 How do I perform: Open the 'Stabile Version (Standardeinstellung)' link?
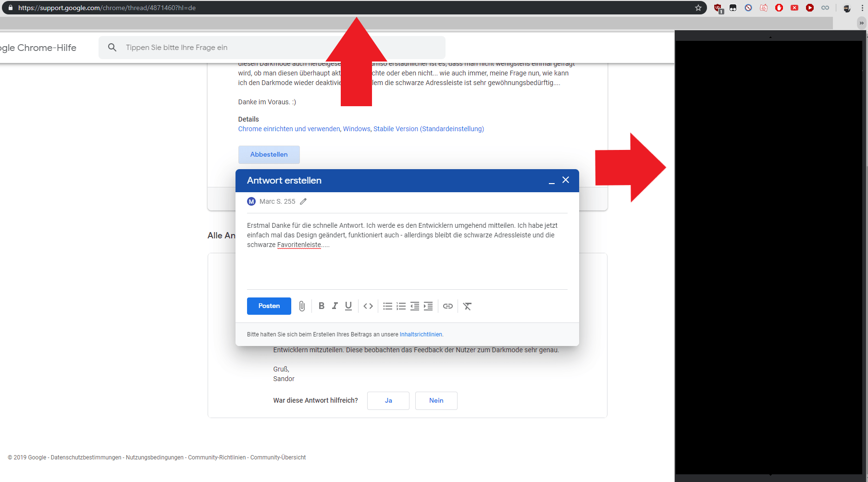(x=429, y=129)
